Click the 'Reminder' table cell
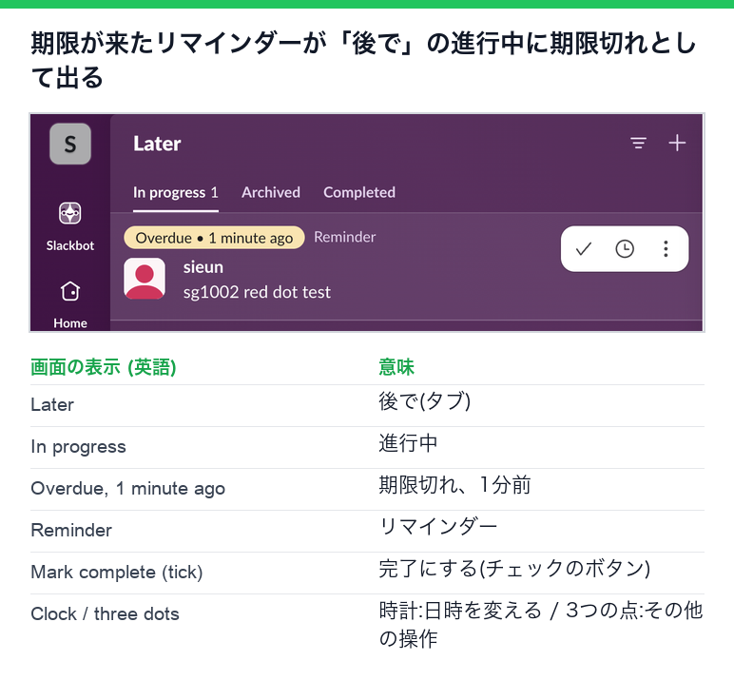This screenshot has width=734, height=700. 71,530
